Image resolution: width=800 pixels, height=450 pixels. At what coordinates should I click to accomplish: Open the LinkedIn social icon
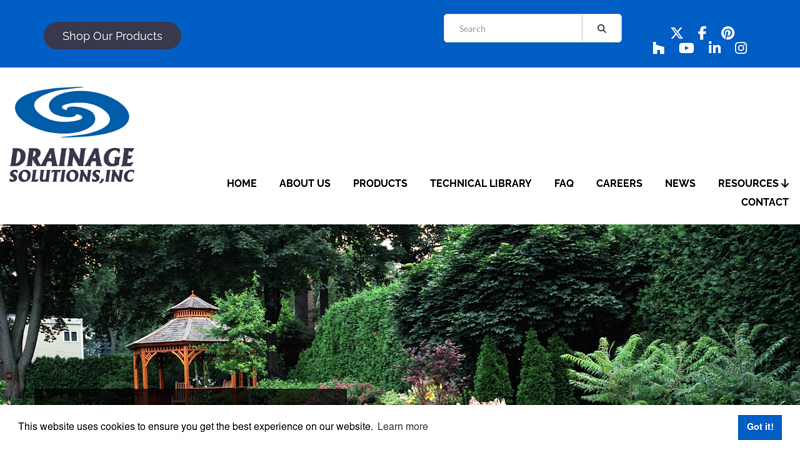coord(714,48)
